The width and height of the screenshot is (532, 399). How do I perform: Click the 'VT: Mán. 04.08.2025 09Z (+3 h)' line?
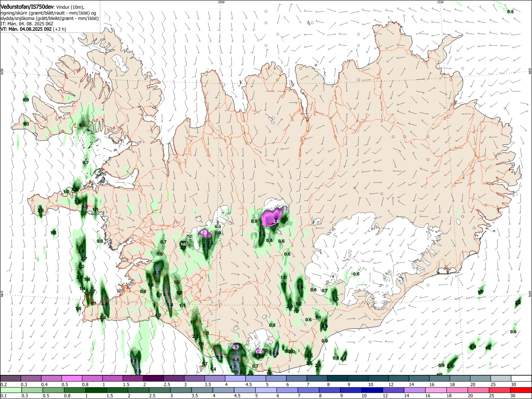(x=33, y=29)
